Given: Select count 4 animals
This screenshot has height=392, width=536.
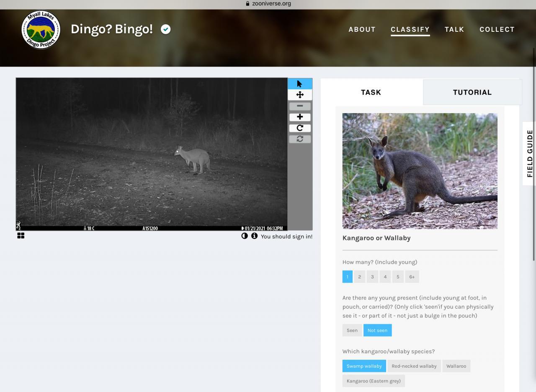Looking at the screenshot, I should 385,277.
